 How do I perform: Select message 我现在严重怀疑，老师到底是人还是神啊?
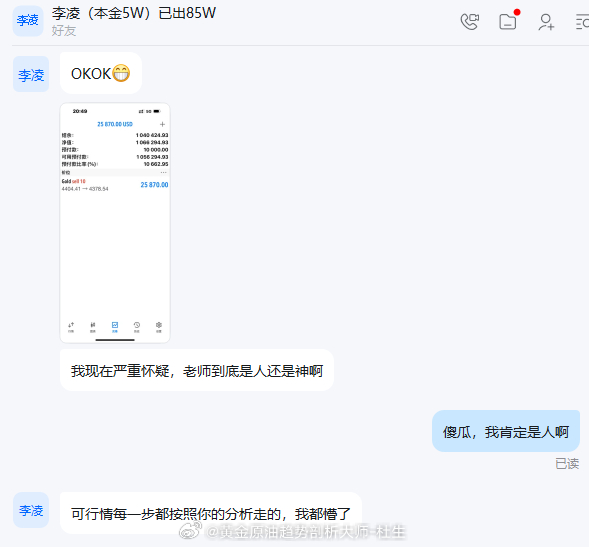click(197, 370)
